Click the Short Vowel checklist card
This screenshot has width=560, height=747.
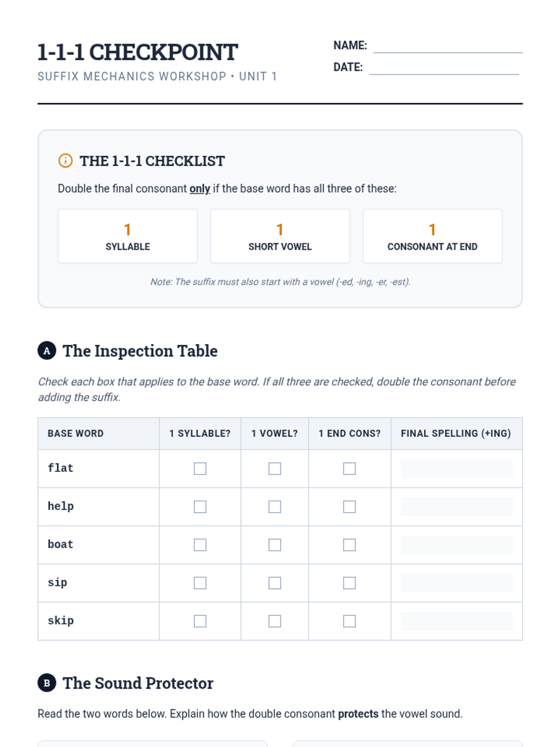tap(280, 236)
